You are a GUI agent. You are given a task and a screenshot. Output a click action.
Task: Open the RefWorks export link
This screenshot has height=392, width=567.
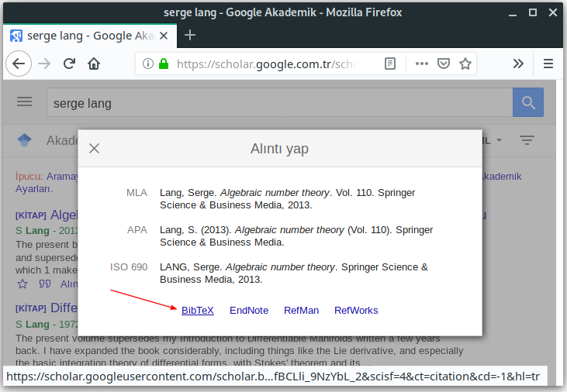pos(356,311)
